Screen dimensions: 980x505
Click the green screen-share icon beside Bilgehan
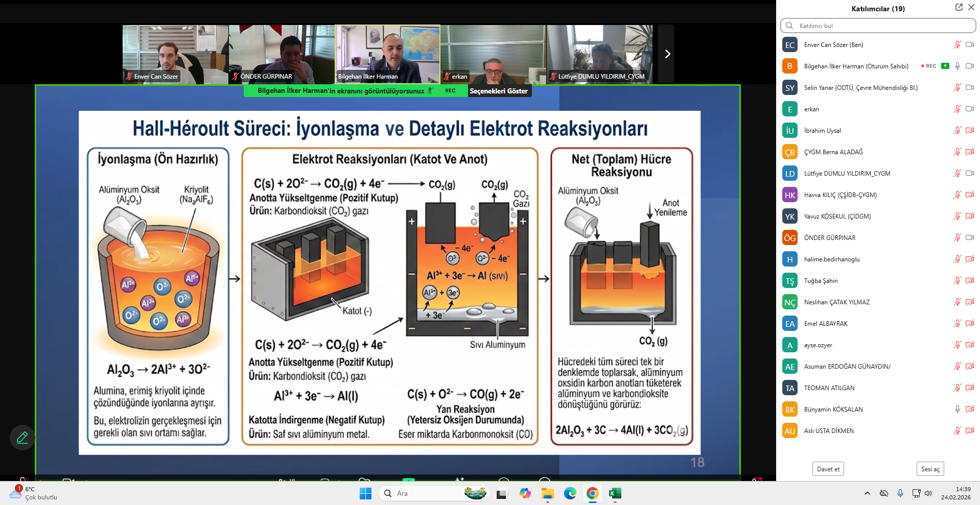click(x=945, y=66)
